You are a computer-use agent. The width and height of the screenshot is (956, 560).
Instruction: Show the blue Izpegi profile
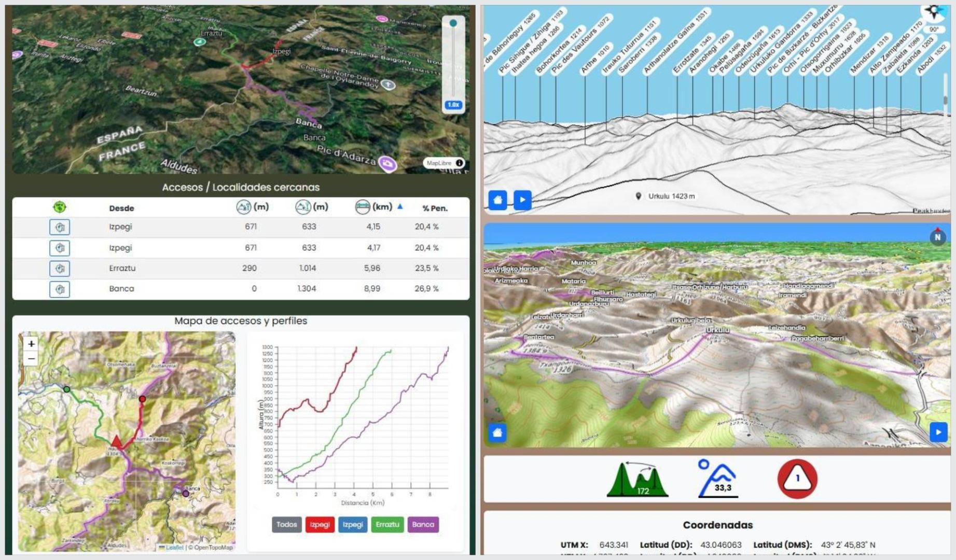353,525
